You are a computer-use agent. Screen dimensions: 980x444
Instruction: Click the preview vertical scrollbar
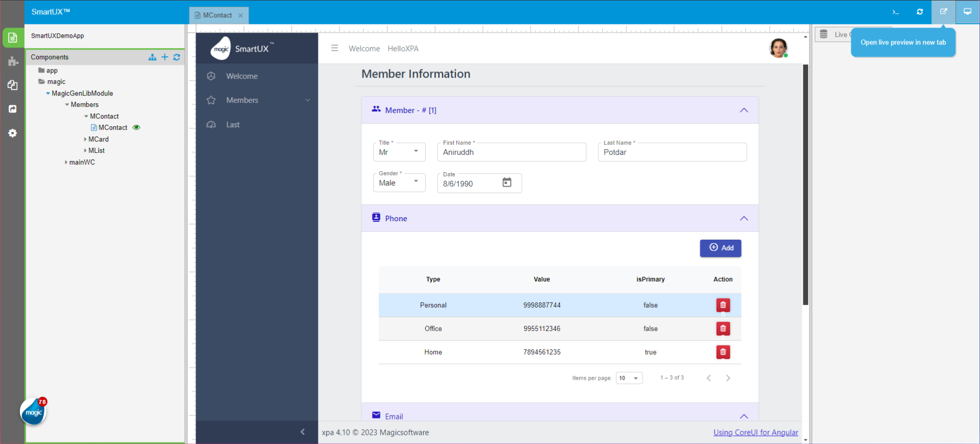(805, 184)
